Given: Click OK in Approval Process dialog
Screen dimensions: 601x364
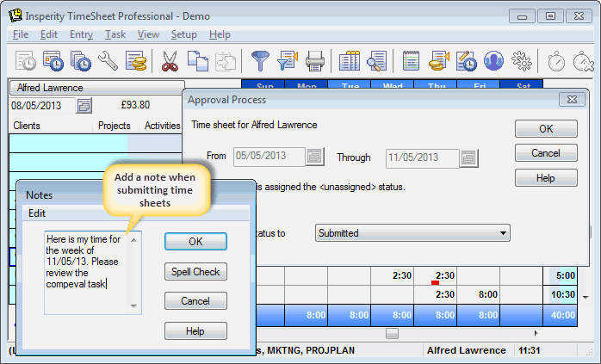Looking at the screenshot, I should pos(546,129).
